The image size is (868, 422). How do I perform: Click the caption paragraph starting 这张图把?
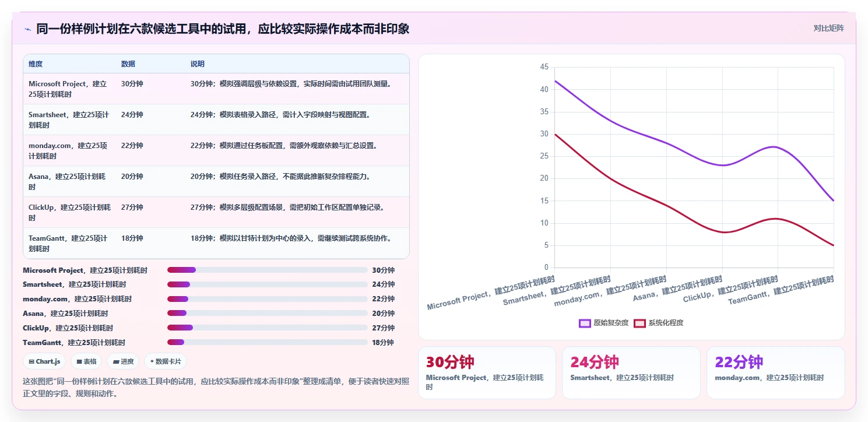coord(216,388)
